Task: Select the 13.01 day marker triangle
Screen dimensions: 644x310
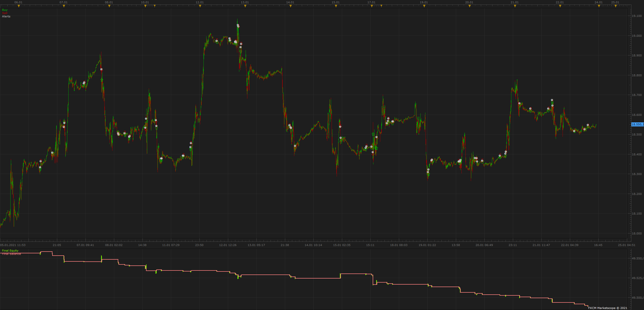Action: 245,6
